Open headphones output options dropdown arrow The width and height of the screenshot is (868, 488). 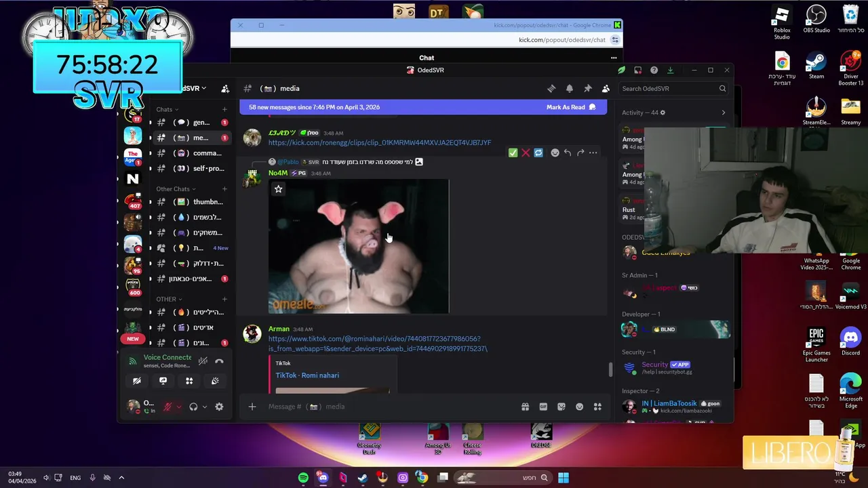(204, 407)
